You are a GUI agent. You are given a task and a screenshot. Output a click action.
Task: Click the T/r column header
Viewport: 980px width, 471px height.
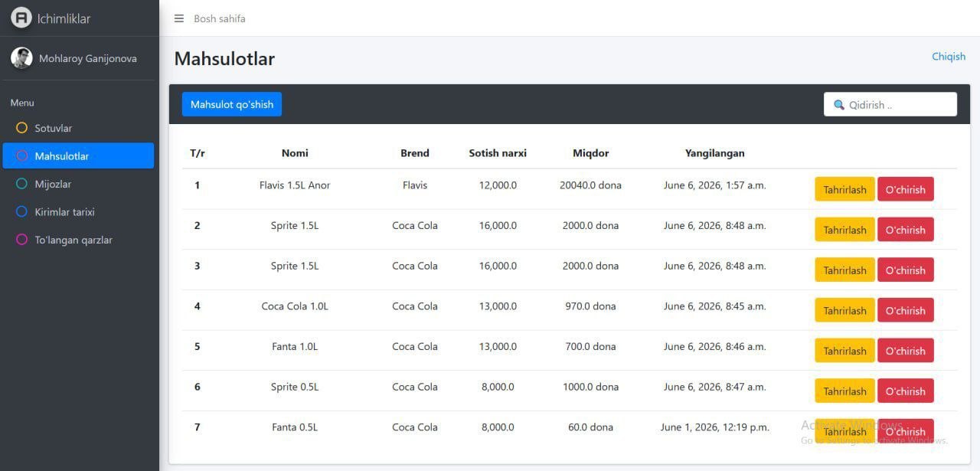[198, 153]
